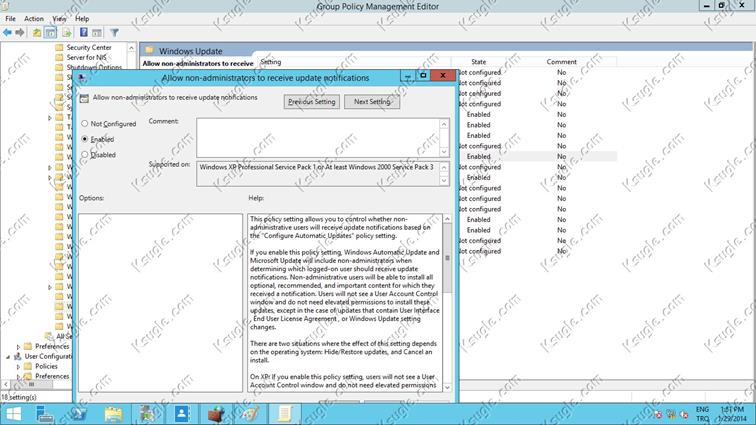
Task: Open the Windows Start button
Action: coord(14,414)
